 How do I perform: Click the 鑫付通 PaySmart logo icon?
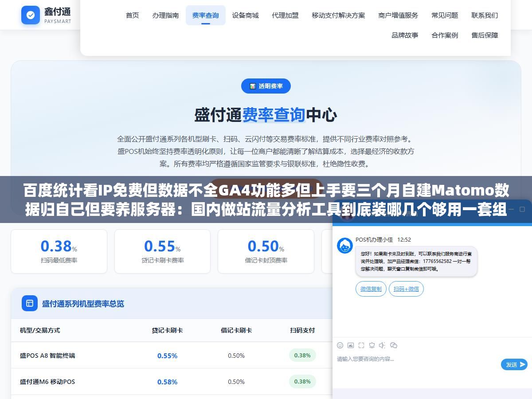coord(31,15)
